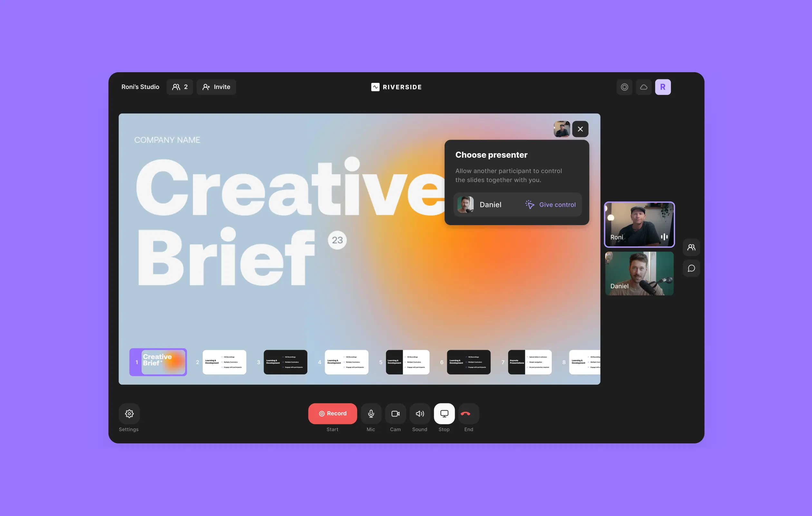The image size is (812, 516).
Task: Click the audio level indicator on Roni's feed
Action: [x=664, y=236]
